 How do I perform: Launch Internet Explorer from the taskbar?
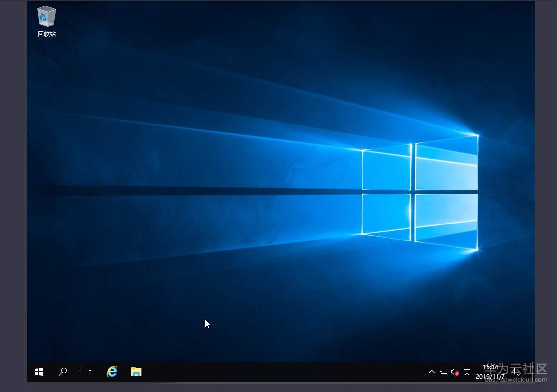click(x=112, y=371)
